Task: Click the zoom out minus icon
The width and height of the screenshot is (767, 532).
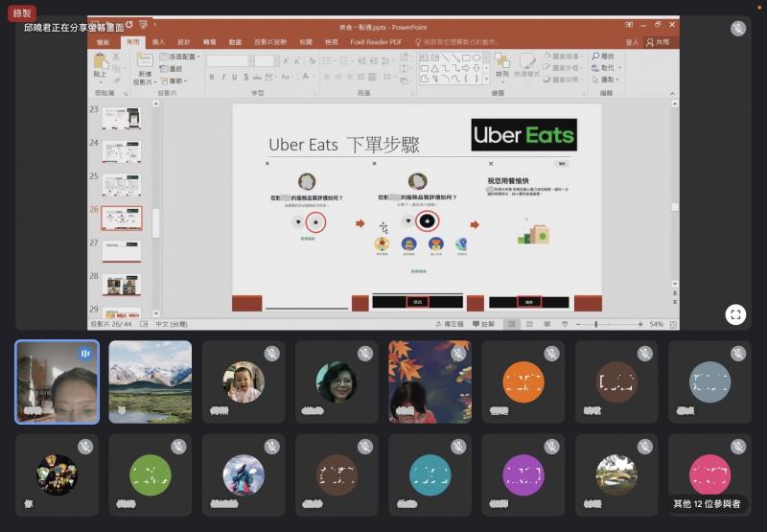Action: (578, 324)
